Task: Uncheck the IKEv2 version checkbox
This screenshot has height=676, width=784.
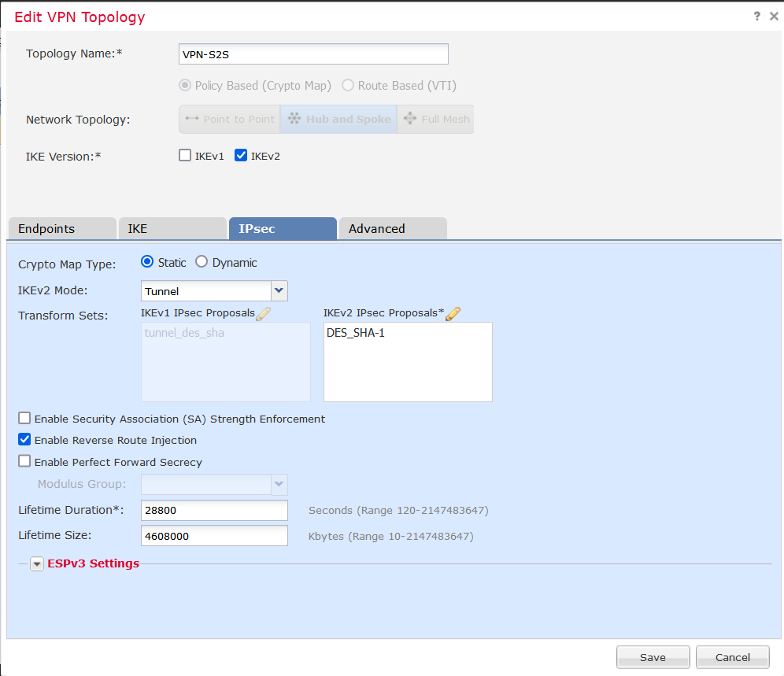Action: click(242, 156)
